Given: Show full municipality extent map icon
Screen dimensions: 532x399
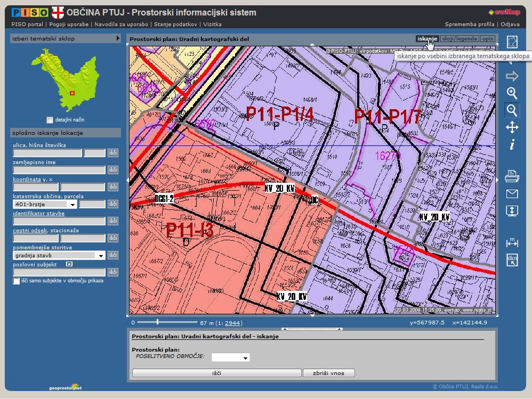Looking at the screenshot, I should pos(512,42).
